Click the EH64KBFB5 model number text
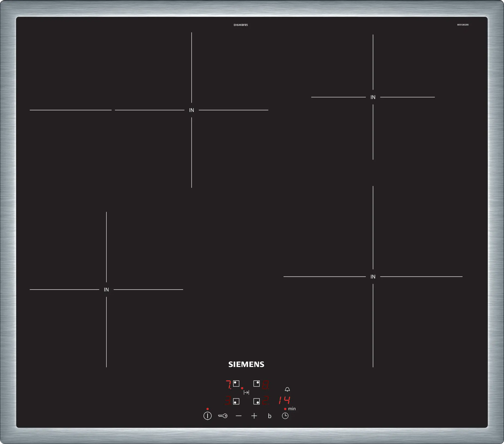This screenshot has height=444, width=504. [x=241, y=25]
